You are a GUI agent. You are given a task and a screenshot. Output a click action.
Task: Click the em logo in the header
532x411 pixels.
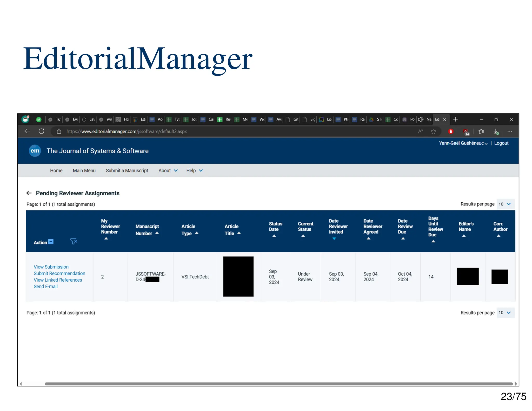click(x=35, y=151)
